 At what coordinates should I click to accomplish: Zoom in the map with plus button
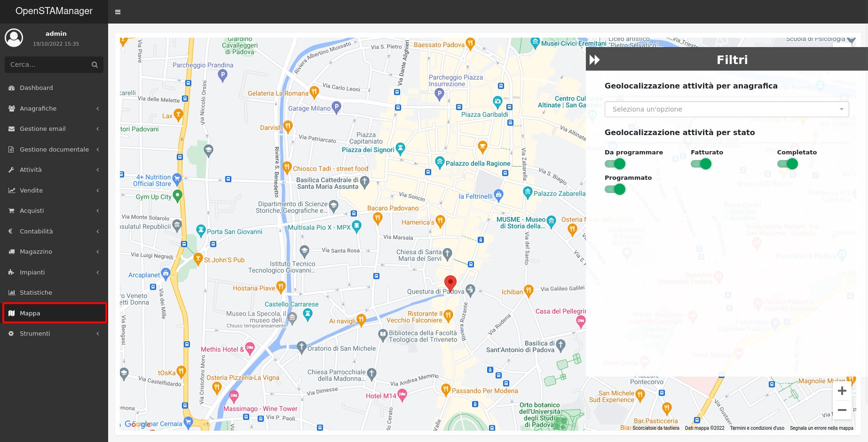click(842, 391)
